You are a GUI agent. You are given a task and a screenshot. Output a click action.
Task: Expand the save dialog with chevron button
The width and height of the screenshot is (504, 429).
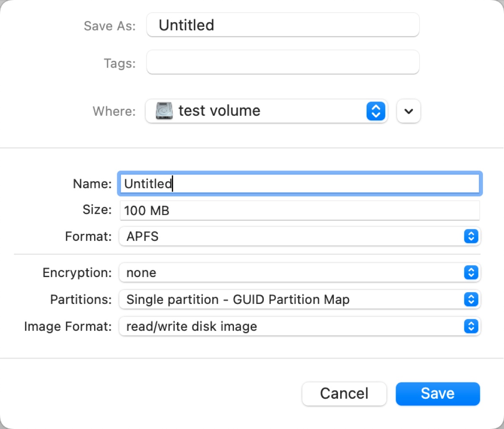(x=408, y=111)
